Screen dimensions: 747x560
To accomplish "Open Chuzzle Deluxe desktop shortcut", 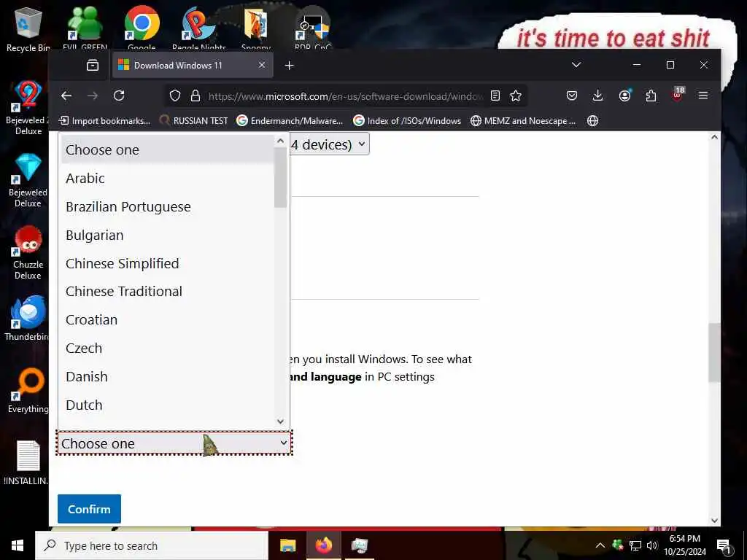I will 28,253.
